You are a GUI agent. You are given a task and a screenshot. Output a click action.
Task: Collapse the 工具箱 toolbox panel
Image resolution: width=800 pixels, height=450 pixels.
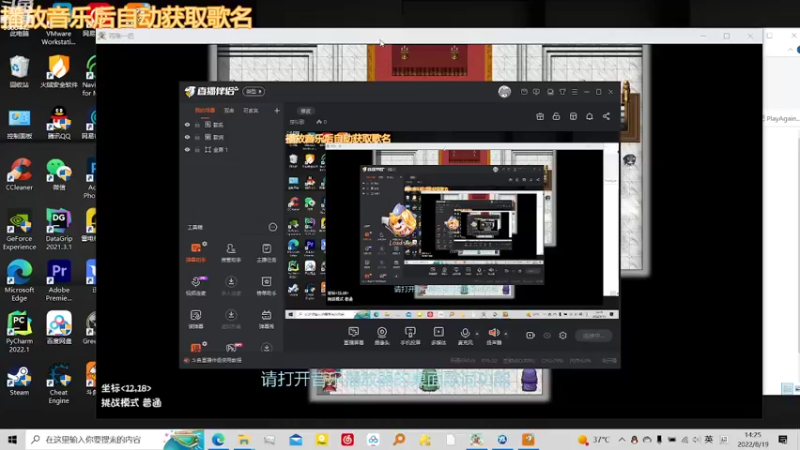(272, 227)
